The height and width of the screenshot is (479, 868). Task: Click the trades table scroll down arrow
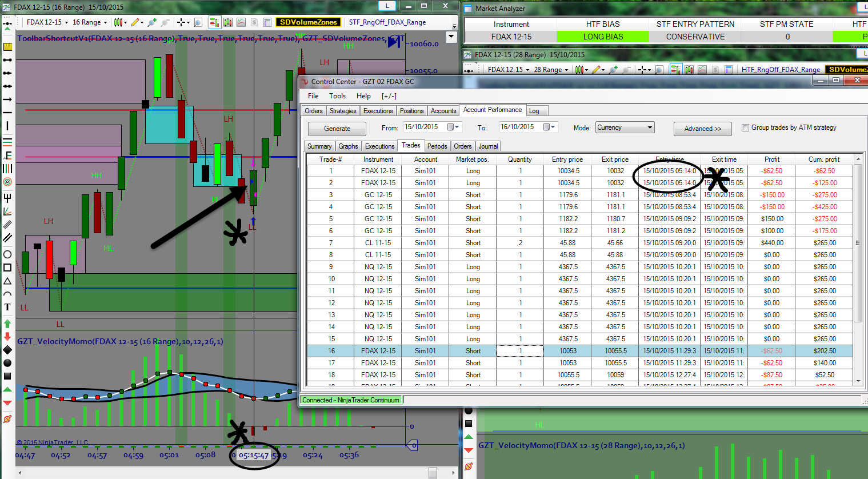pos(857,382)
